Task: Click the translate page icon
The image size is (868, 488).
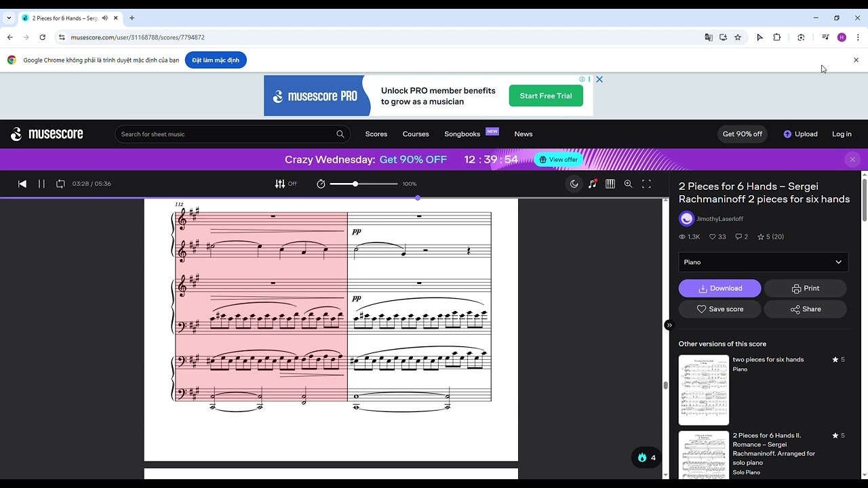Action: pos(709,37)
